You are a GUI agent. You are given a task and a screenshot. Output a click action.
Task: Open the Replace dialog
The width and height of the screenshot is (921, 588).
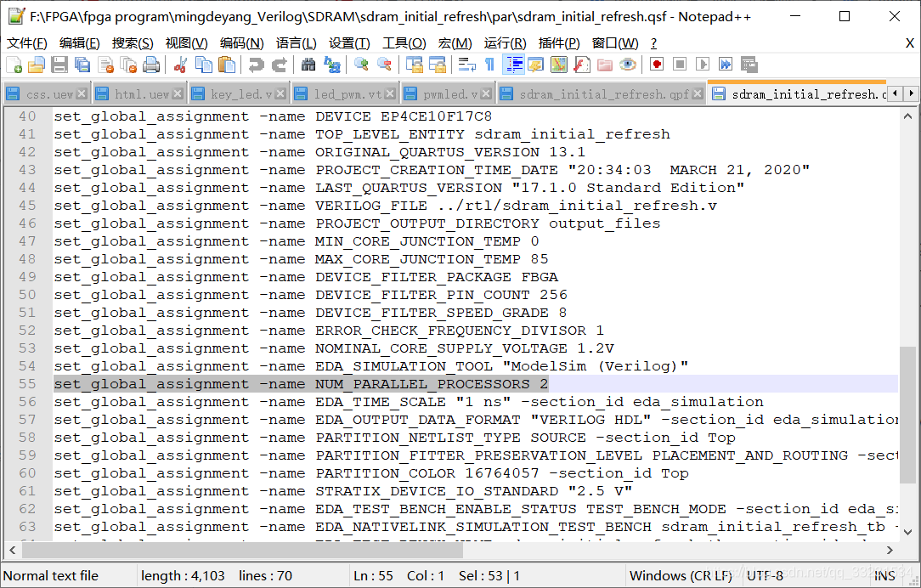pyautogui.click(x=331, y=65)
